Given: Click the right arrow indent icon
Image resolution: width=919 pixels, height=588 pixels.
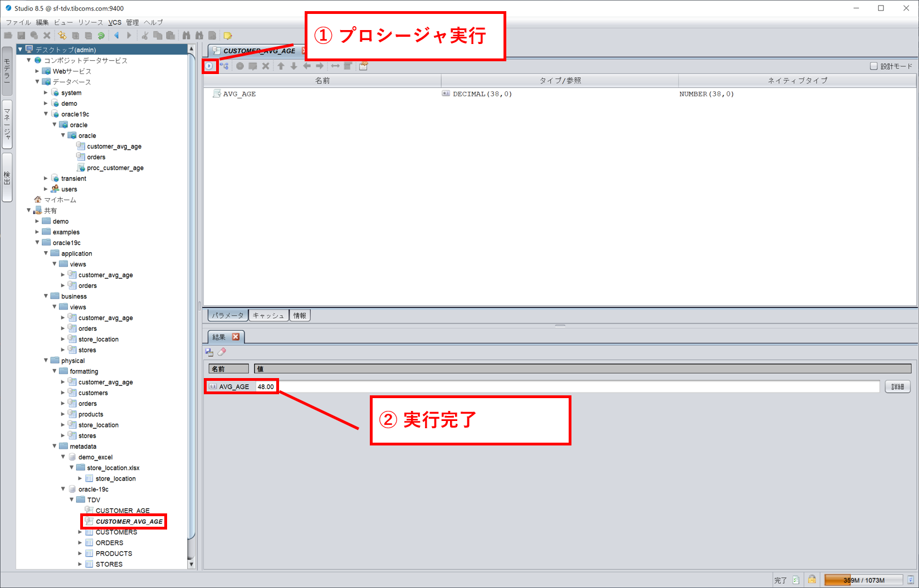Looking at the screenshot, I should 320,66.
